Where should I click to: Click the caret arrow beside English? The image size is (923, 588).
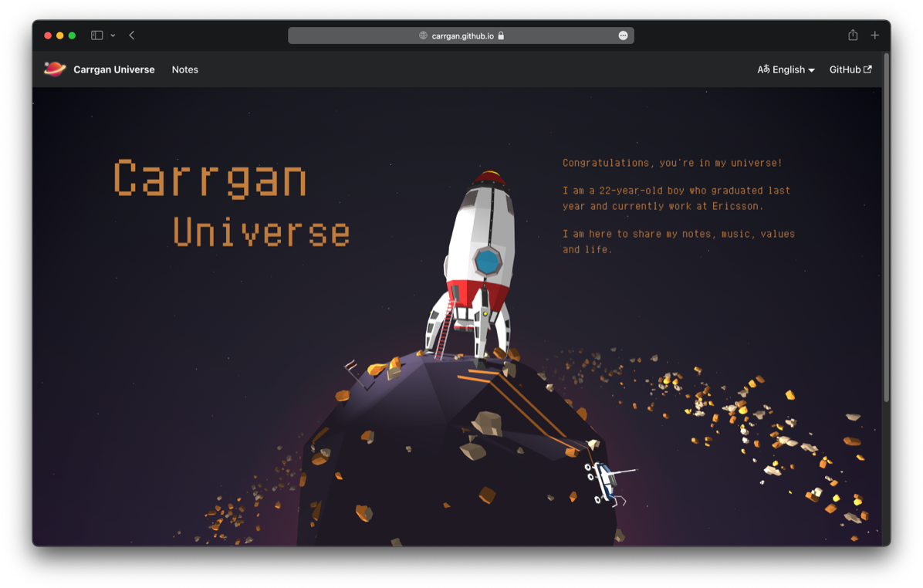tap(811, 70)
